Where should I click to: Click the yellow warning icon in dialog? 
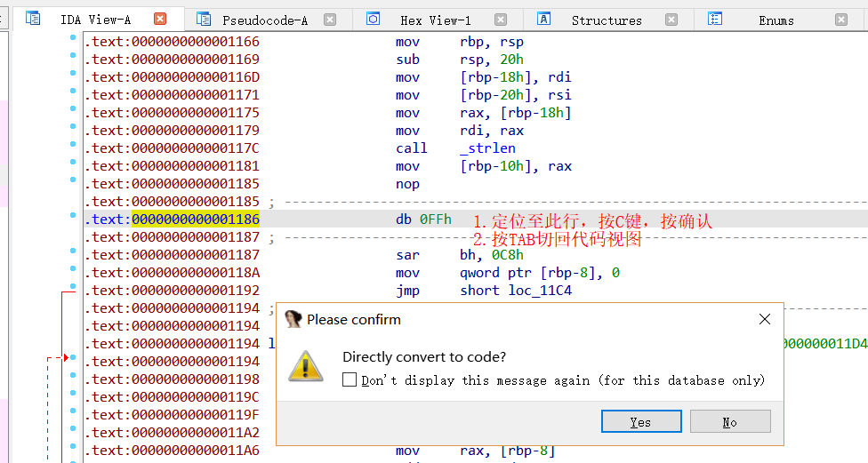click(x=306, y=366)
